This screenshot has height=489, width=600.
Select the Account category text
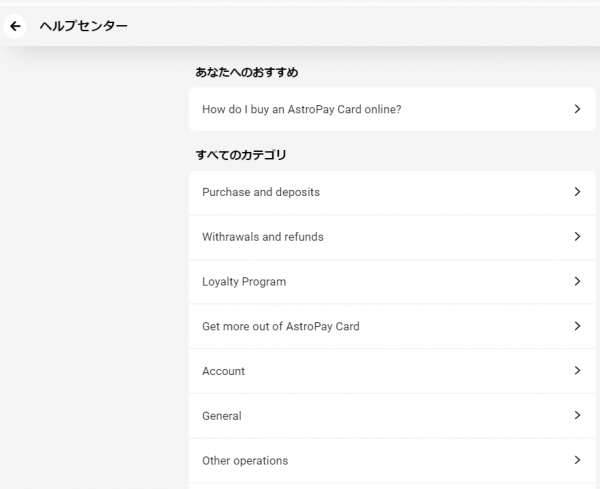pos(223,371)
